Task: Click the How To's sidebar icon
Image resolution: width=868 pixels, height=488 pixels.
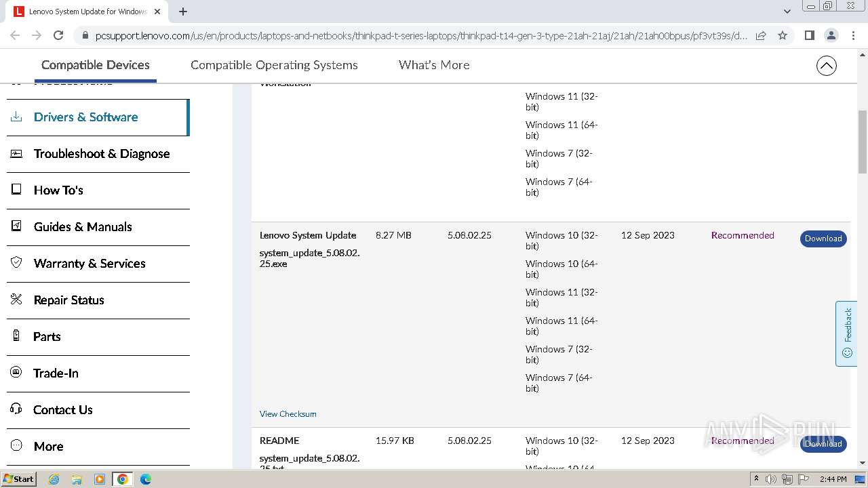Action: tap(16, 190)
